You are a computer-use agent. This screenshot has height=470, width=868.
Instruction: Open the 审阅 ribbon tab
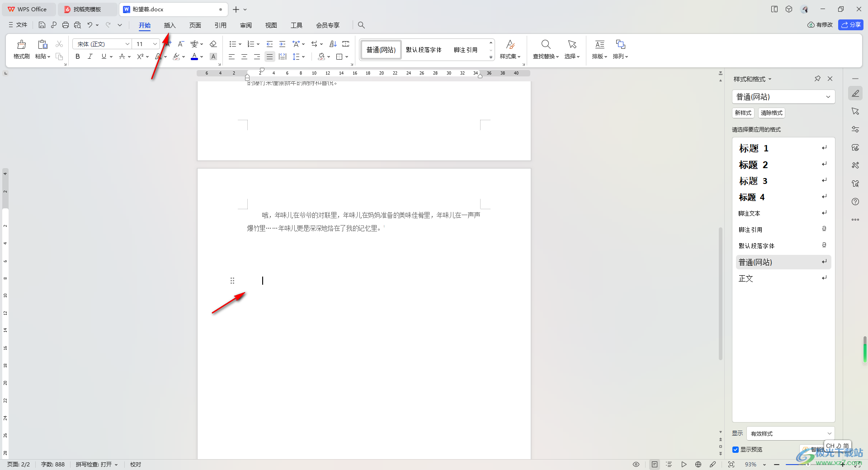coord(245,25)
